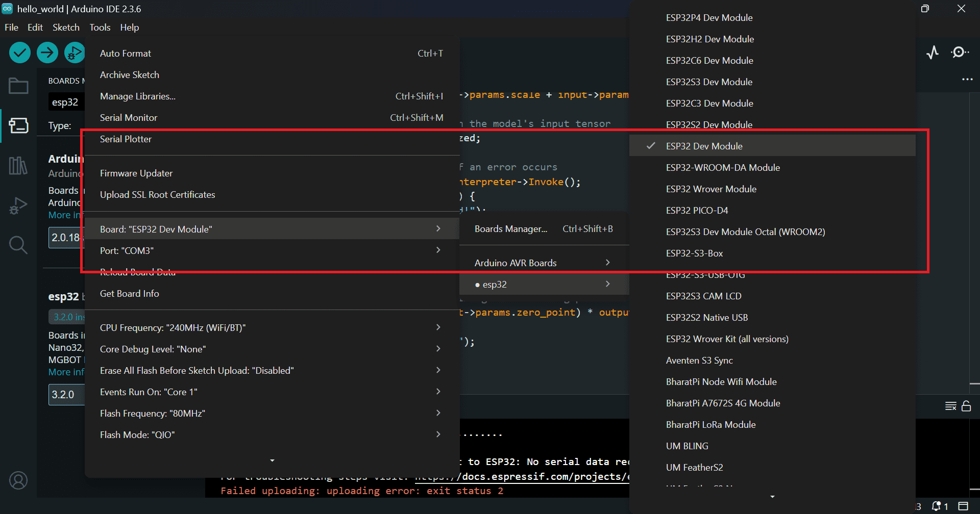This screenshot has height=514, width=980.
Task: Select ESP32S3 Dev Module Octal (WROOM2)
Action: (772, 232)
